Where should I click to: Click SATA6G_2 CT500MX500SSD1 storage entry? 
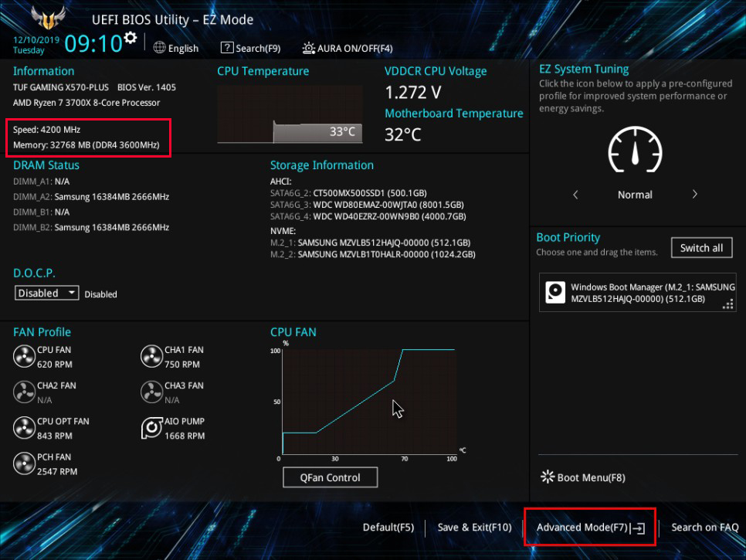348,192
